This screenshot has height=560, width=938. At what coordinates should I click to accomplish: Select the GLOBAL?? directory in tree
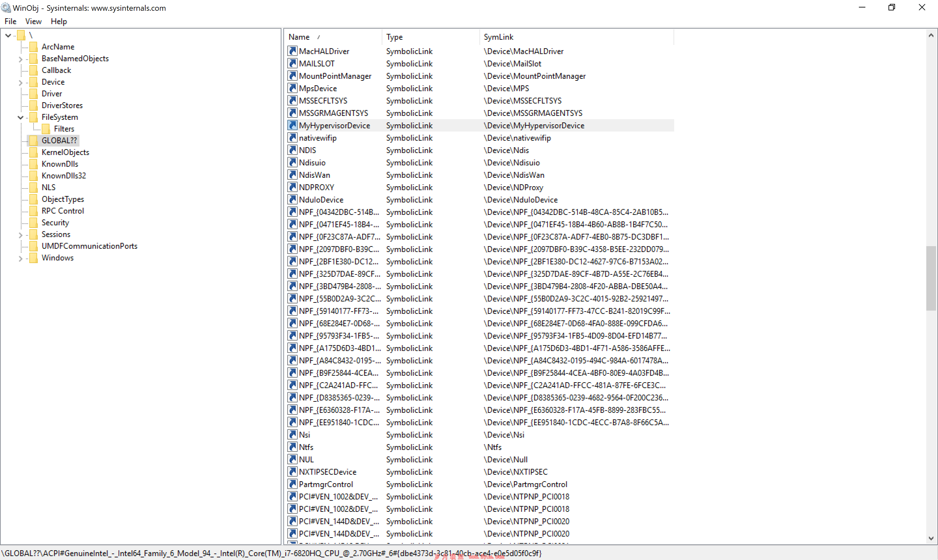[x=59, y=140]
